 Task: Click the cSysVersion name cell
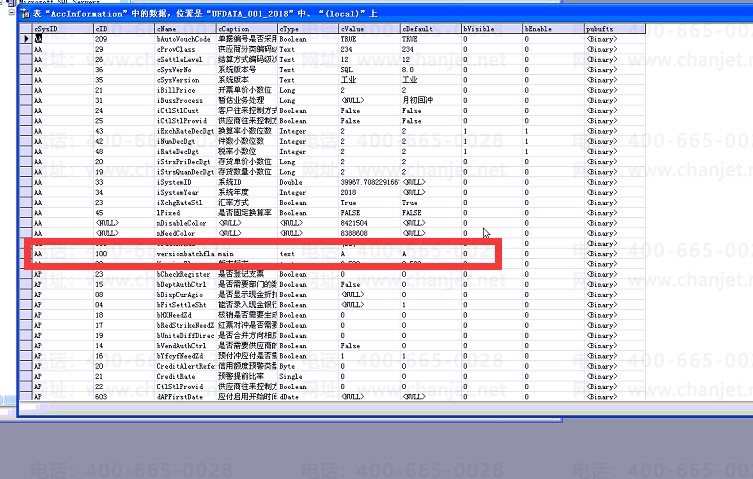pyautogui.click(x=186, y=80)
